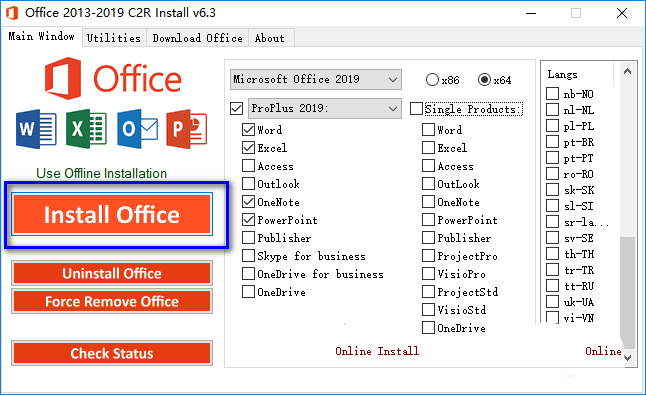The image size is (646, 395).
Task: Uncheck OneNote under ProPlus 2019
Action: (x=248, y=202)
